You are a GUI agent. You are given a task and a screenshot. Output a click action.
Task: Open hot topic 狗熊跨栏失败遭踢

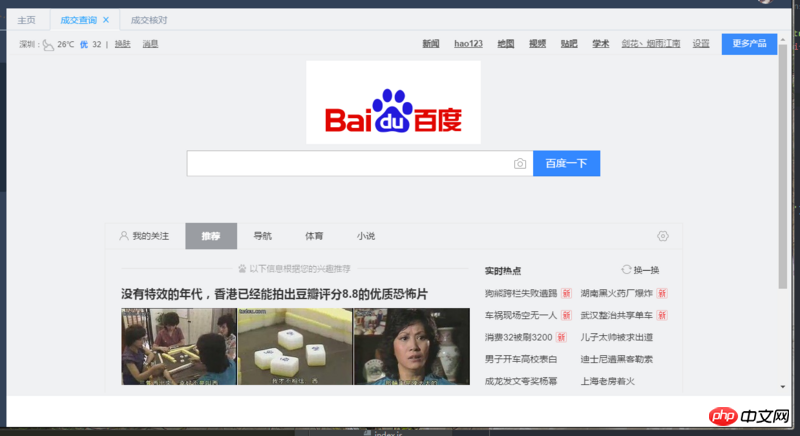[x=521, y=293]
